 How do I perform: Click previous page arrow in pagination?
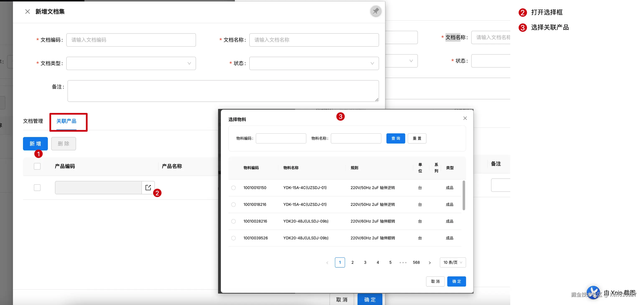click(x=327, y=263)
